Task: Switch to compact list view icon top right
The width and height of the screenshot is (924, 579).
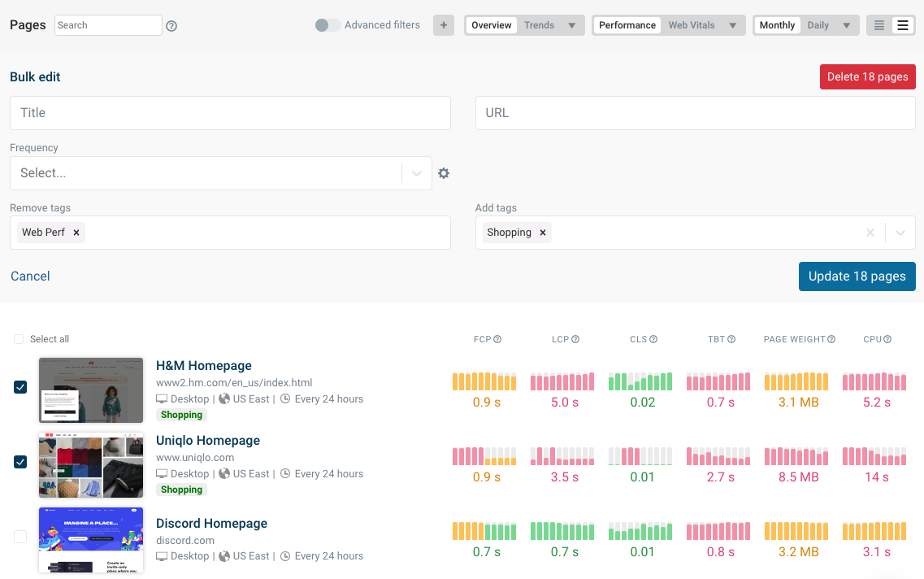Action: 878,25
